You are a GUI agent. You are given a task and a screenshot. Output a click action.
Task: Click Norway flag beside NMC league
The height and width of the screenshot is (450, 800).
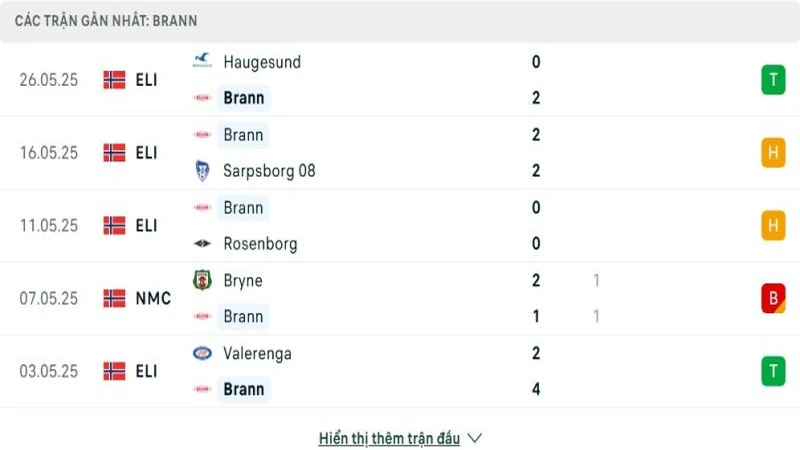pyautogui.click(x=114, y=298)
